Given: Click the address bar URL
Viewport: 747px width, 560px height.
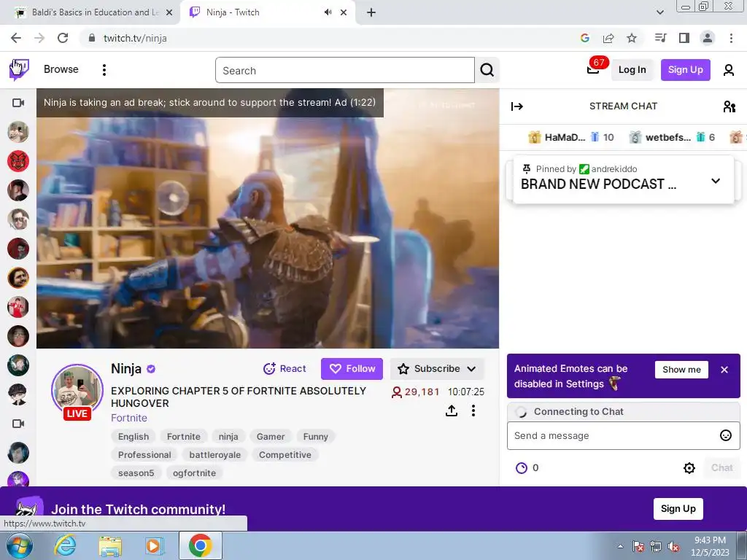Looking at the screenshot, I should (135, 38).
